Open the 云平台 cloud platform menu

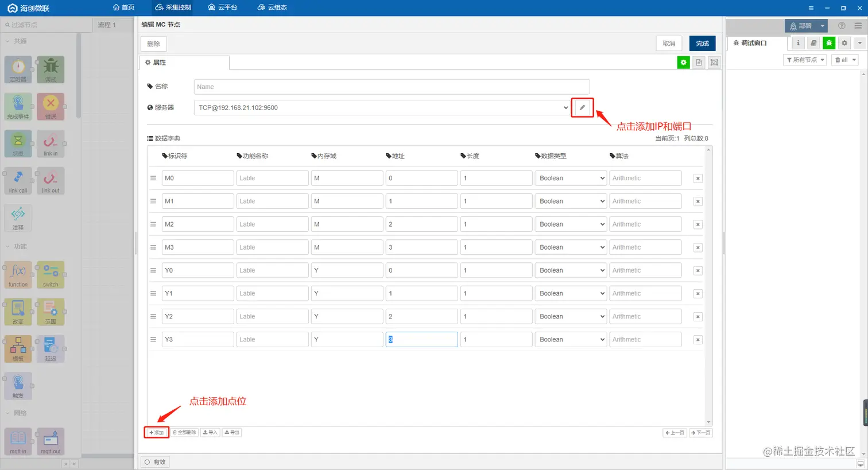pyautogui.click(x=223, y=7)
